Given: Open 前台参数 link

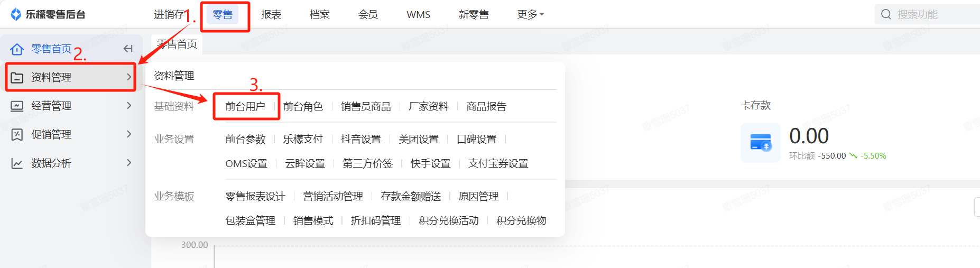Looking at the screenshot, I should tap(245, 139).
